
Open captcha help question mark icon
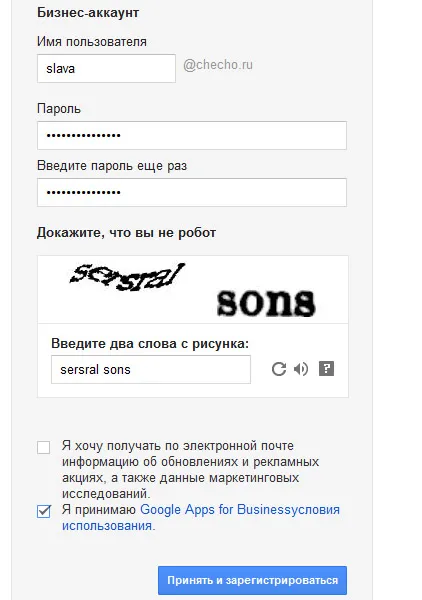[326, 369]
